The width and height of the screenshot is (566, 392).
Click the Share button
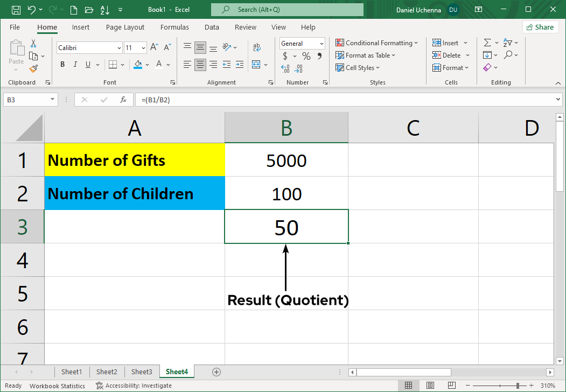point(540,27)
